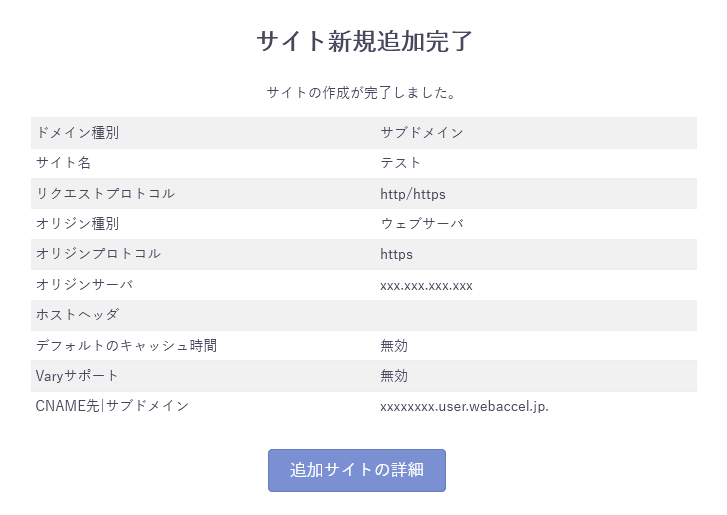Viewport: 727px width, 515px height.
Task: Click the サブドメイン value in the first row
Action: coord(421,132)
